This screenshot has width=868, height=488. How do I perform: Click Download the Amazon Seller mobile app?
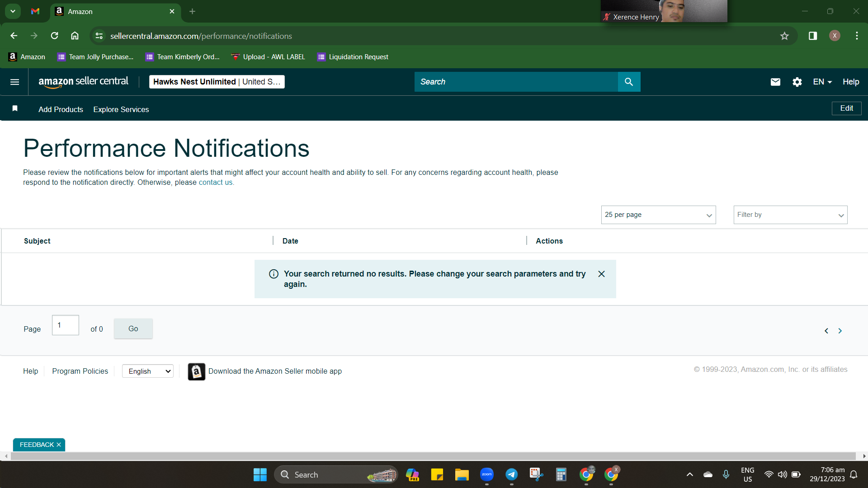pyautogui.click(x=275, y=371)
